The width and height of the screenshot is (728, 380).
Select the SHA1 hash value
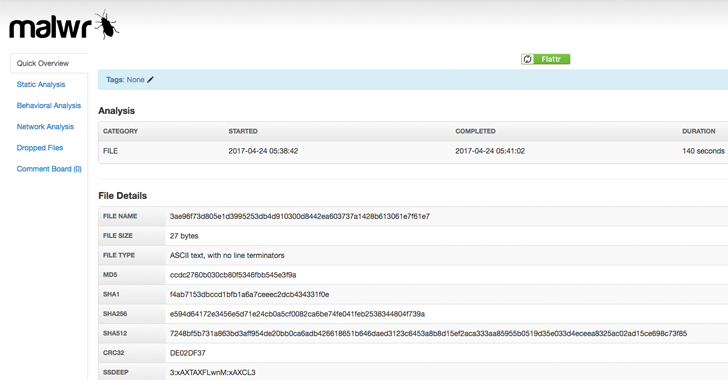tap(249, 295)
